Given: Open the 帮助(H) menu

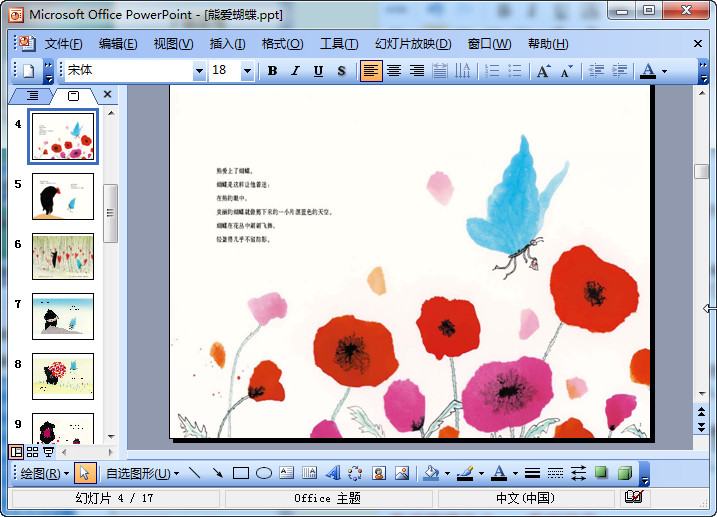Looking at the screenshot, I should tap(548, 44).
